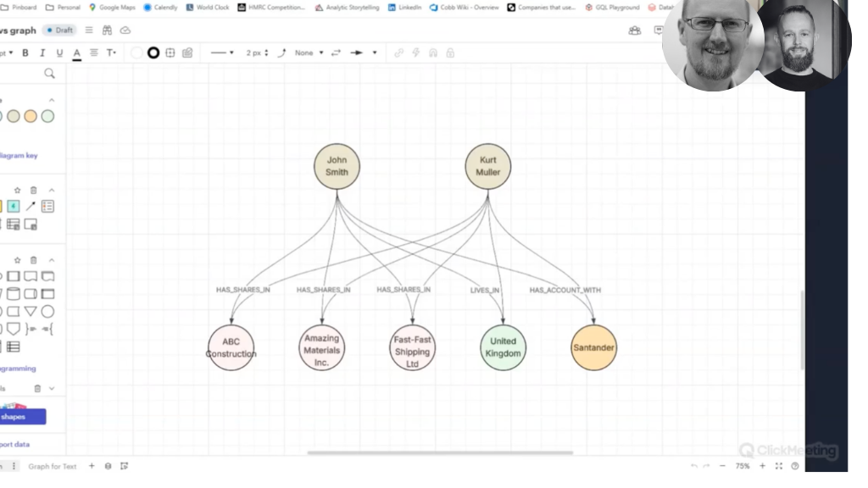The height and width of the screenshot is (488, 868).
Task: Collapse the colored circles shape section
Action: tap(52, 100)
